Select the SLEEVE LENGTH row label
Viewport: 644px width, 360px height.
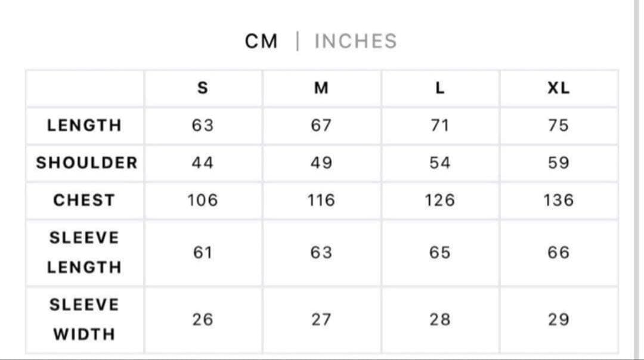point(84,252)
